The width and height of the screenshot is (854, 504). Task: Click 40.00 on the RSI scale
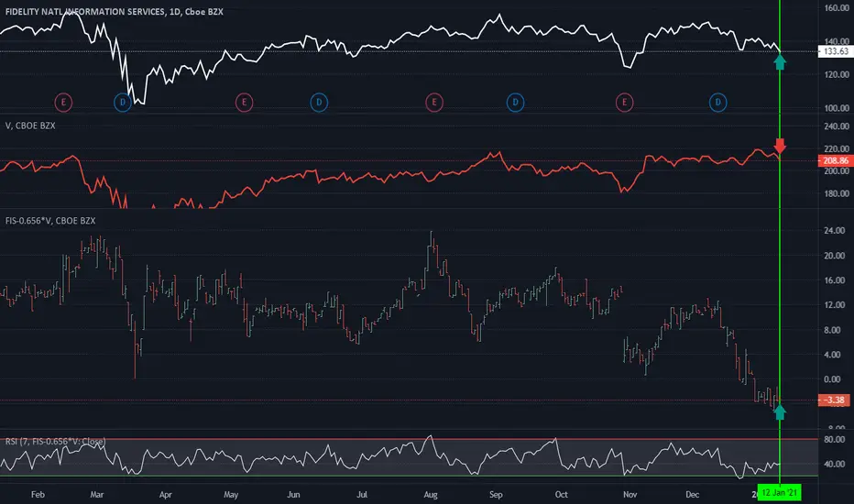(835, 465)
